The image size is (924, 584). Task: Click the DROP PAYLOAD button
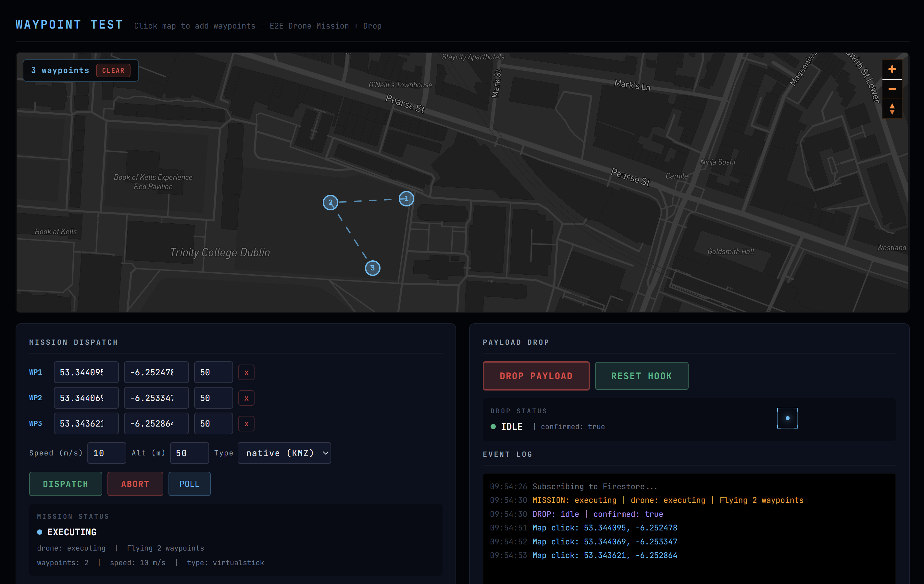coord(536,376)
